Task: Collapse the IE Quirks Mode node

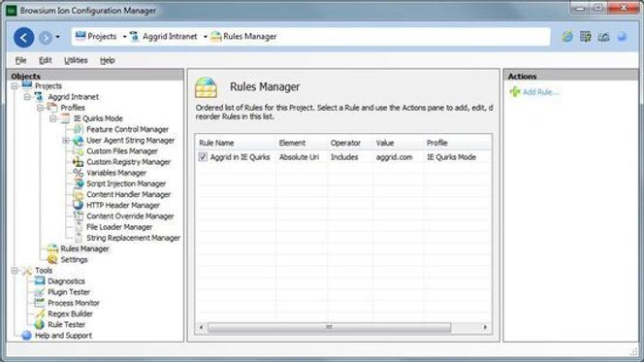Action: point(53,118)
